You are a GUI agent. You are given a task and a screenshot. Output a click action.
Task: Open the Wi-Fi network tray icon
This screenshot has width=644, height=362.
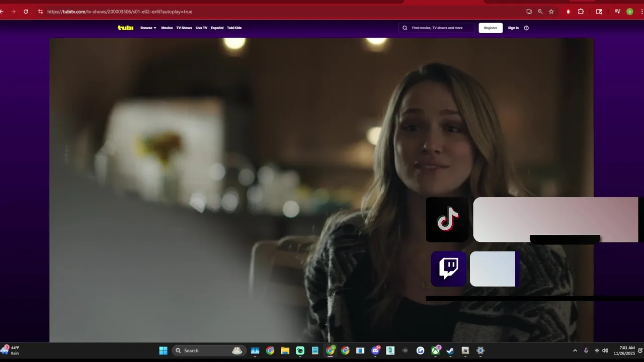[597, 350]
